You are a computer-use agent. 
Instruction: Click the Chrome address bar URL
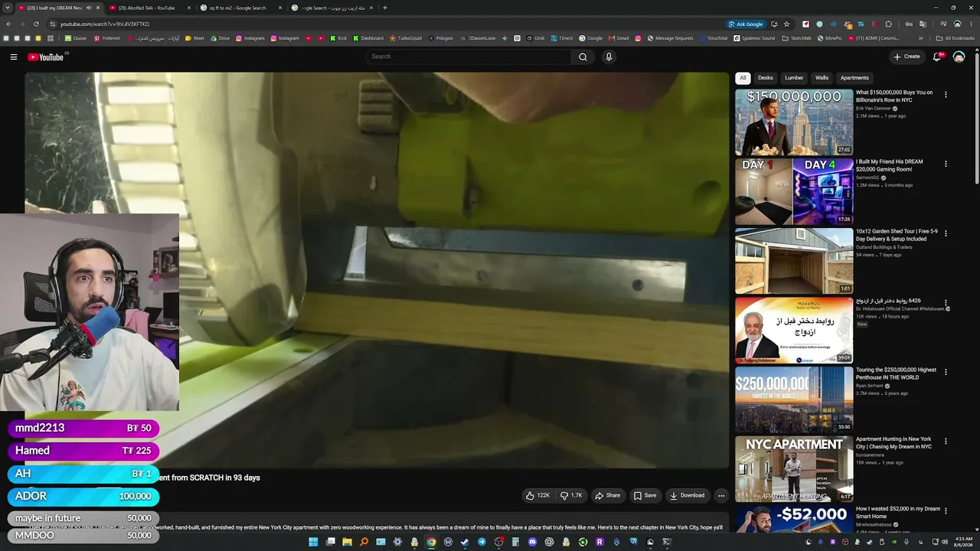pos(105,24)
